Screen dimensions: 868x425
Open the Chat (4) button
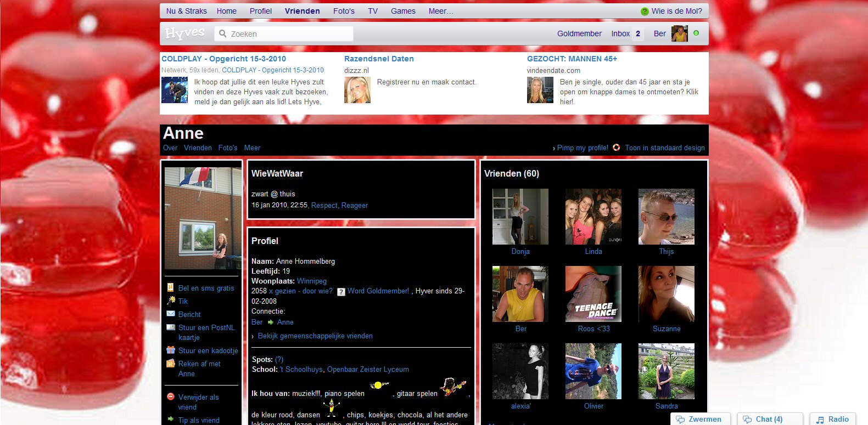pos(769,419)
